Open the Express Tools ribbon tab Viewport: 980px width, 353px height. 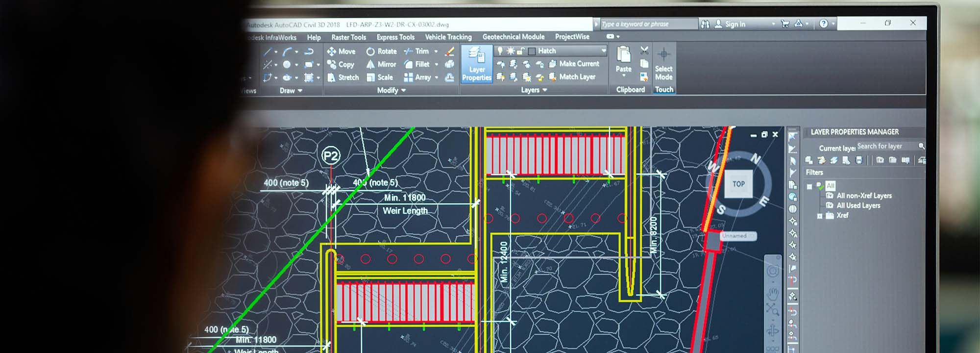pos(395,37)
